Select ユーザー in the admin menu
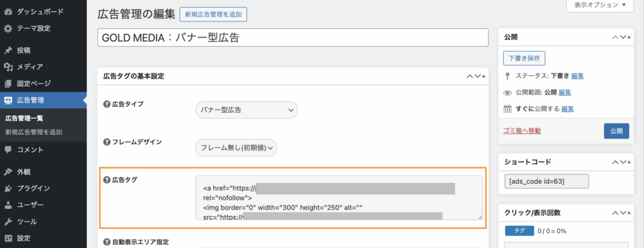 30,205
